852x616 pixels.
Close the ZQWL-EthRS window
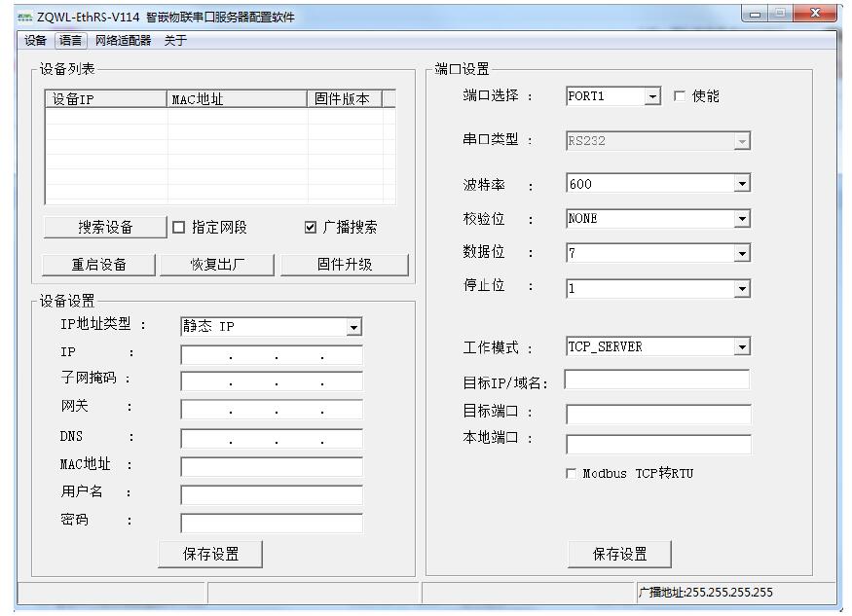814,14
